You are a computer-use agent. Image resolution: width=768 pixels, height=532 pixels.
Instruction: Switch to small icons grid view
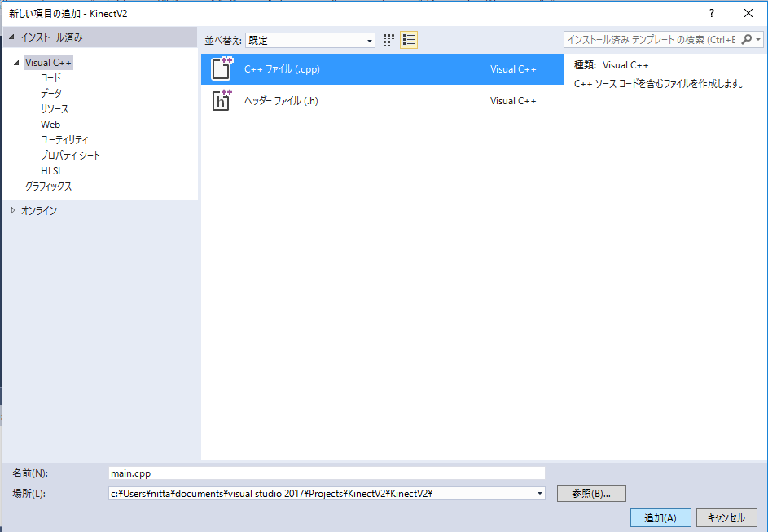388,40
